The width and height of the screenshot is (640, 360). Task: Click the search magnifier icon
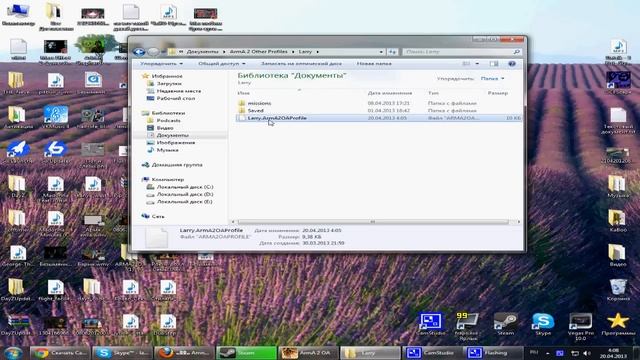(516, 52)
